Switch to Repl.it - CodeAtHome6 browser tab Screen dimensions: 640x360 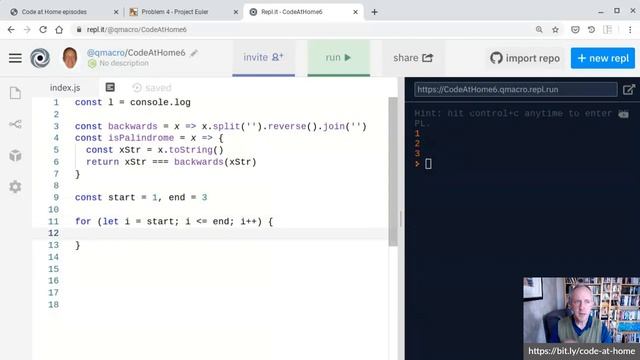291,12
